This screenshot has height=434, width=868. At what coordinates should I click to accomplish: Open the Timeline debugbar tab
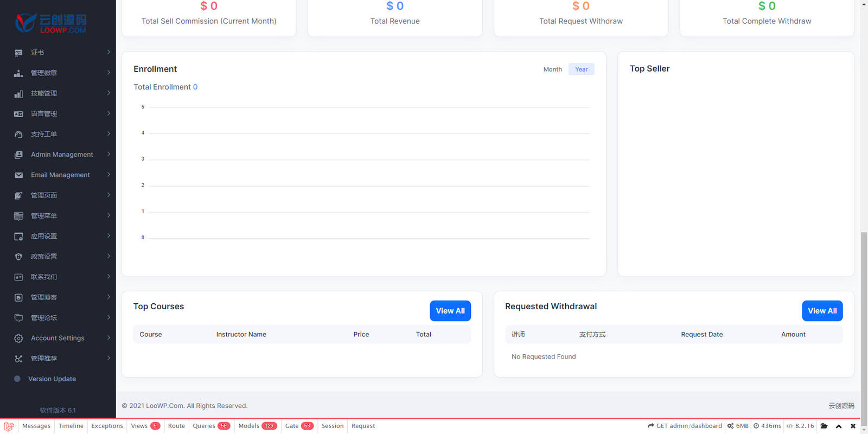coord(71,426)
